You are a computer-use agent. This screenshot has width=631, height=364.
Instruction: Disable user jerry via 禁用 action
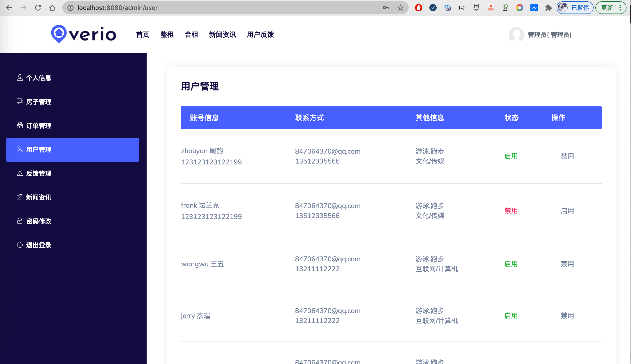[567, 316]
